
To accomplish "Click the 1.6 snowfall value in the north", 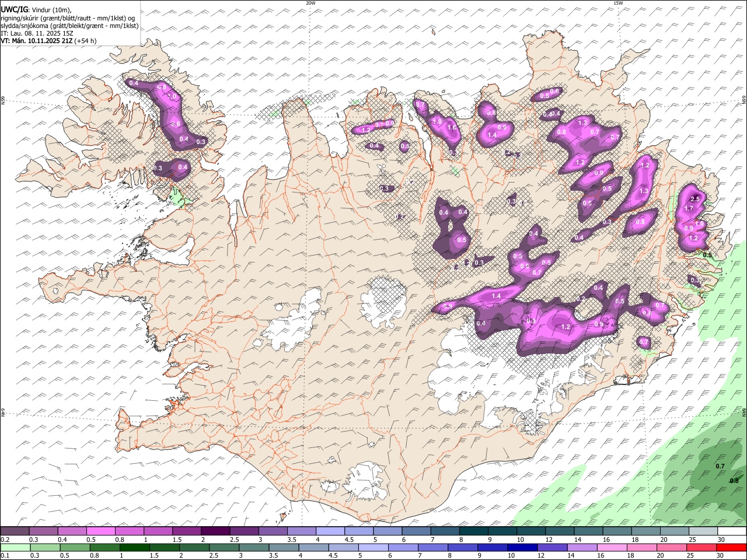I will tap(451, 128).
